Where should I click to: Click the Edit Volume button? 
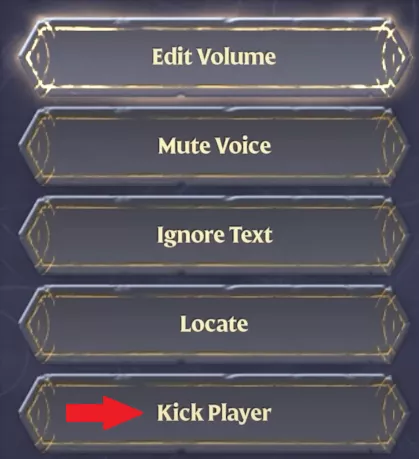[213, 57]
